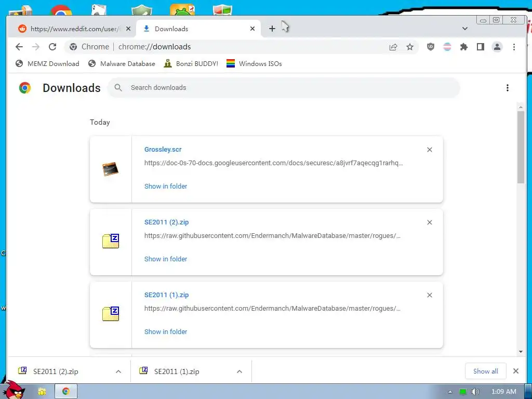The width and height of the screenshot is (532, 399).
Task: Open the uBlock shield extension icon
Action: pyautogui.click(x=431, y=47)
